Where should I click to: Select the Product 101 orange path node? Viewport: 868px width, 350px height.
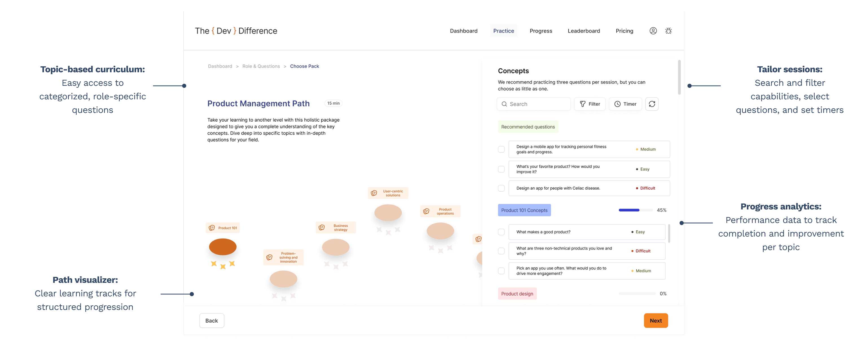(x=223, y=247)
